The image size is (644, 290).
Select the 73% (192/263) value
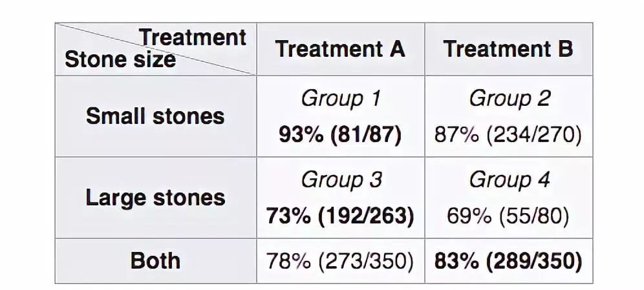click(341, 216)
